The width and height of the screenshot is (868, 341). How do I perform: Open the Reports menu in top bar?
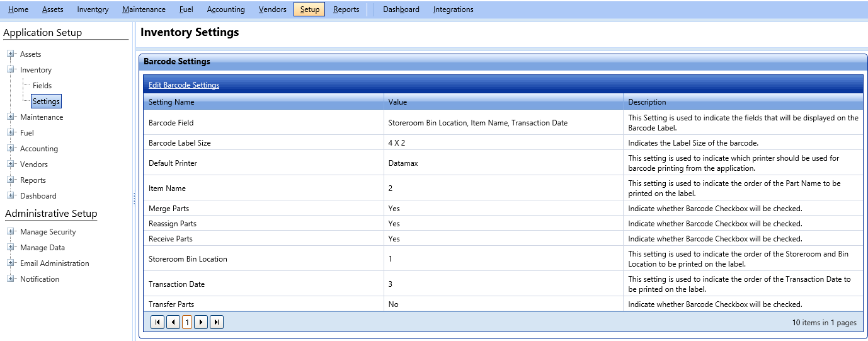(346, 9)
